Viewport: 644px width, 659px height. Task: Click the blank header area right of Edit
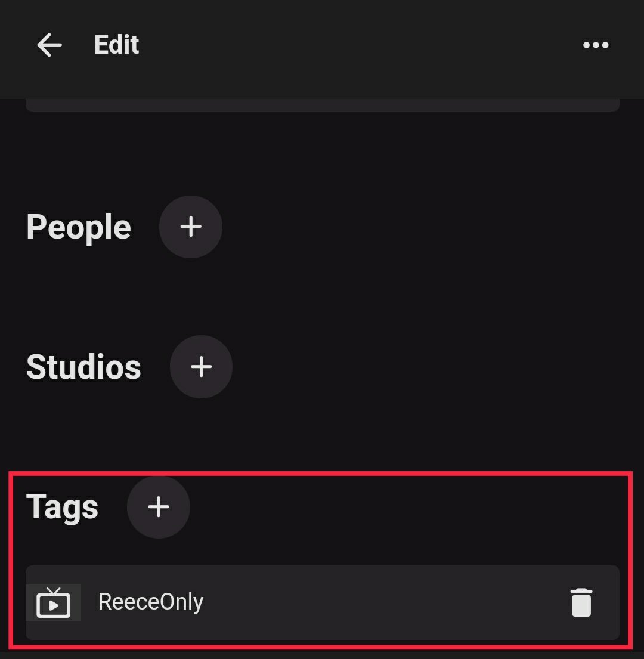tap(358, 45)
